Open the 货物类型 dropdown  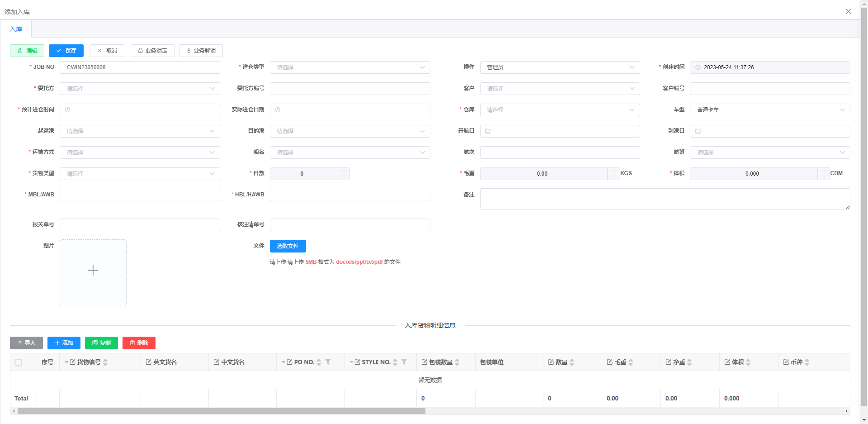coord(140,174)
